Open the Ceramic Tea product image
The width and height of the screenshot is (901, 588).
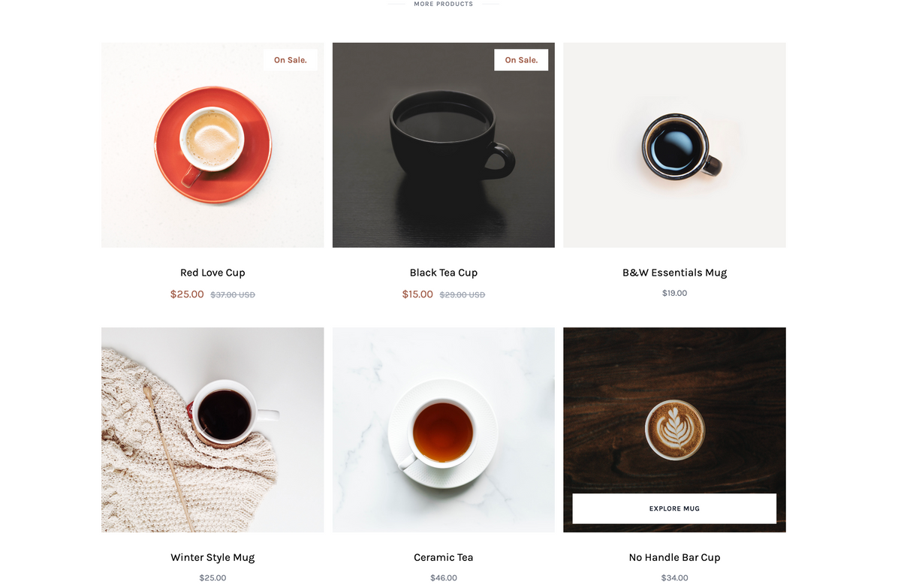pyautogui.click(x=444, y=430)
